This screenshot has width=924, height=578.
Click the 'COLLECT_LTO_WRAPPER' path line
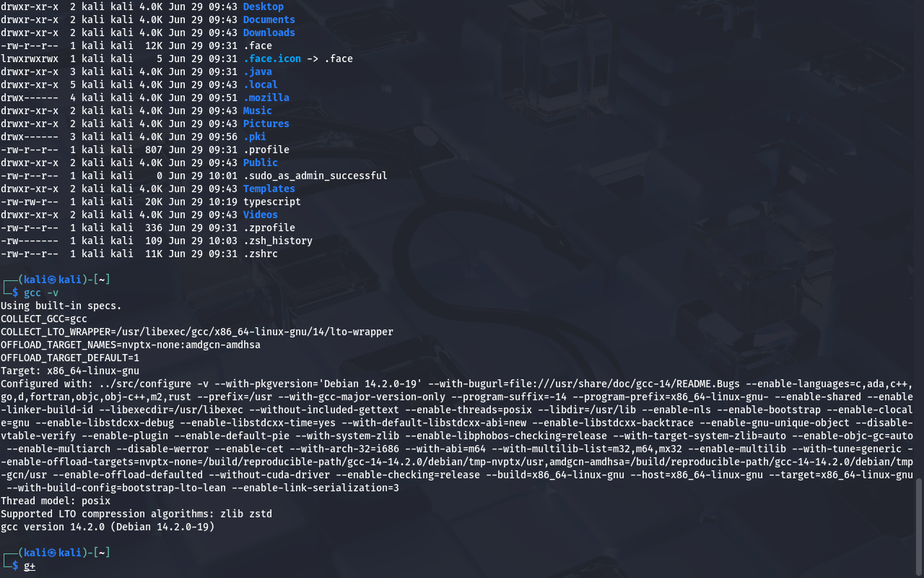[197, 332]
